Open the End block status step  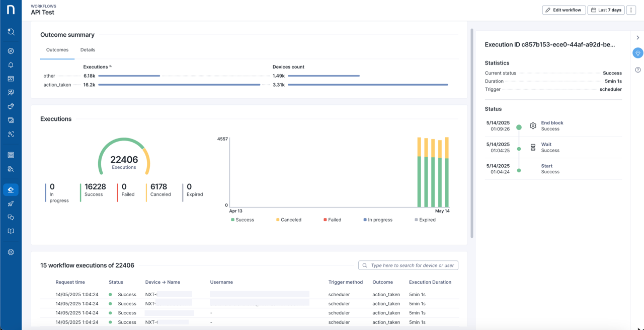pos(552,123)
